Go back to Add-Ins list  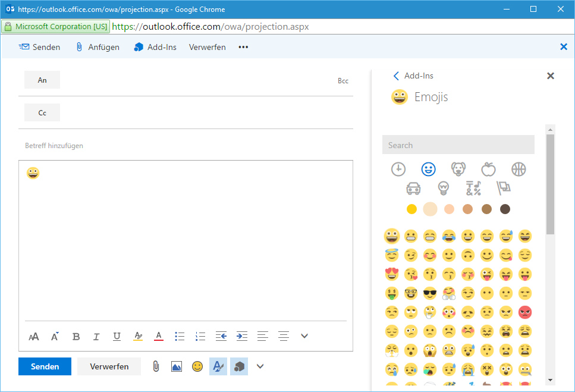pos(413,76)
